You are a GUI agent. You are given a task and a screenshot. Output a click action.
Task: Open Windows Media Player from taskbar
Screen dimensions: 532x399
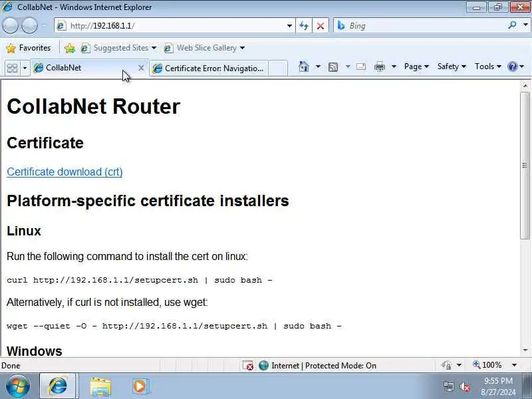[x=140, y=386]
